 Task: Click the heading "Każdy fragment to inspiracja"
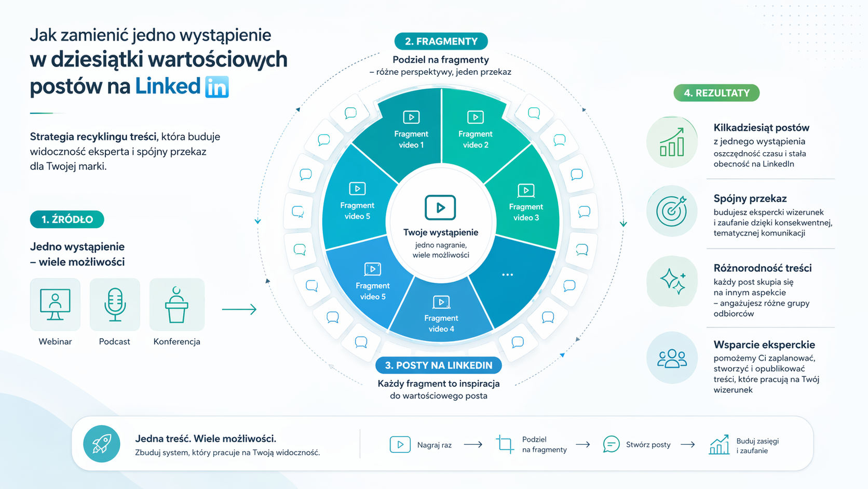tap(439, 384)
